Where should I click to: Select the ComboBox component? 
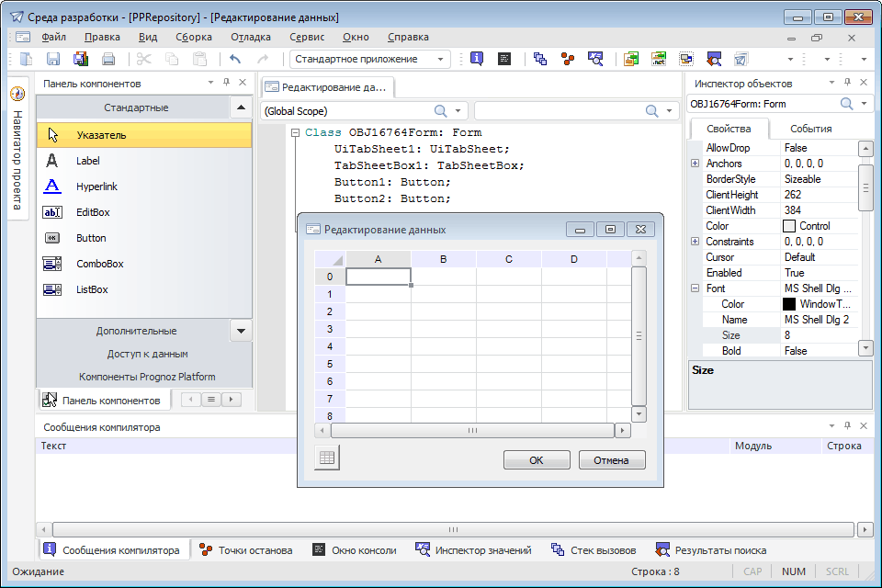click(99, 264)
